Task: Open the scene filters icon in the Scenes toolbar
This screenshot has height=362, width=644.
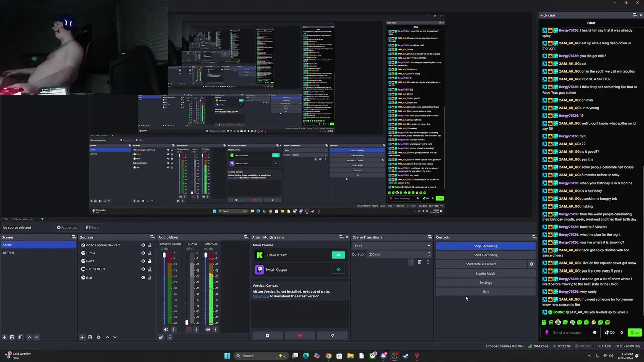Action: click(20, 337)
